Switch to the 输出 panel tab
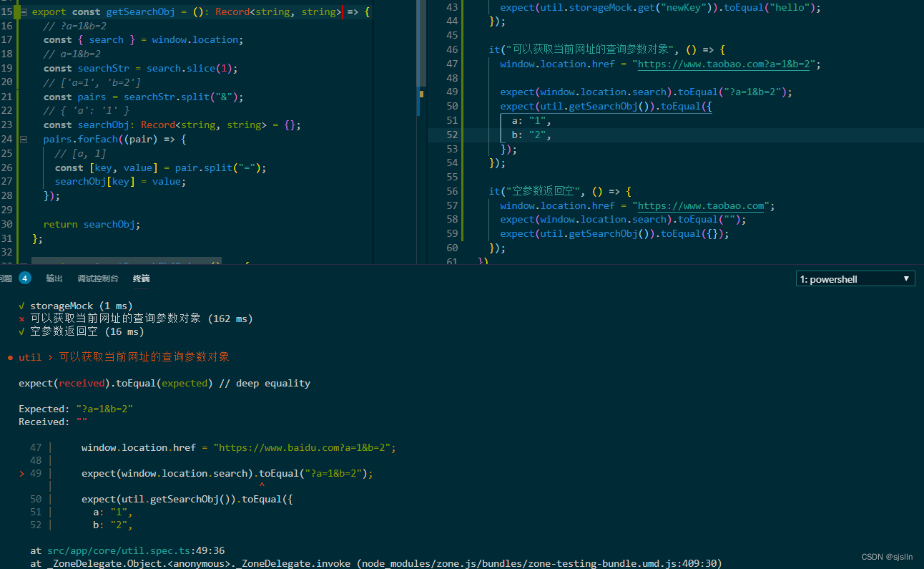Image resolution: width=924 pixels, height=569 pixels. (54, 278)
